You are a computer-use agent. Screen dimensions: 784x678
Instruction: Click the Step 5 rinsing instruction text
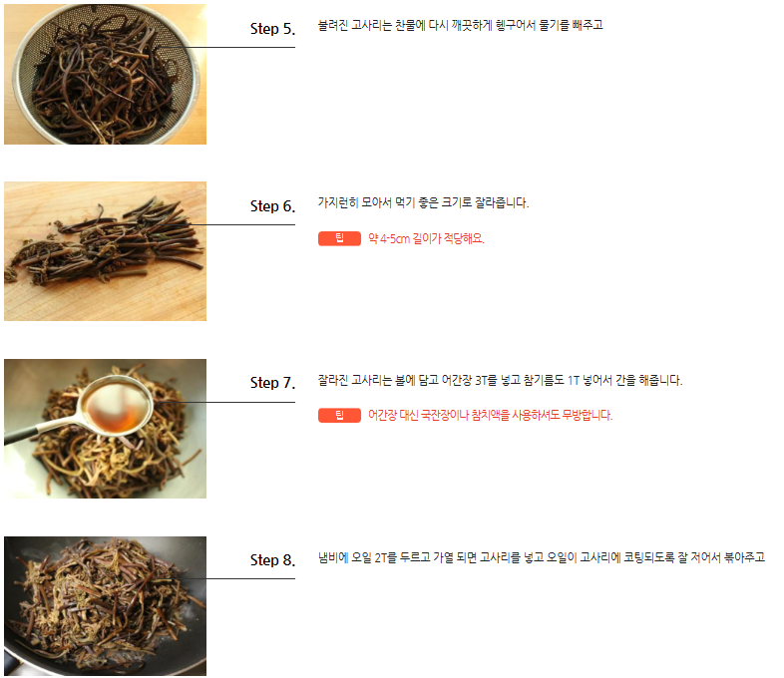[x=461, y=25]
